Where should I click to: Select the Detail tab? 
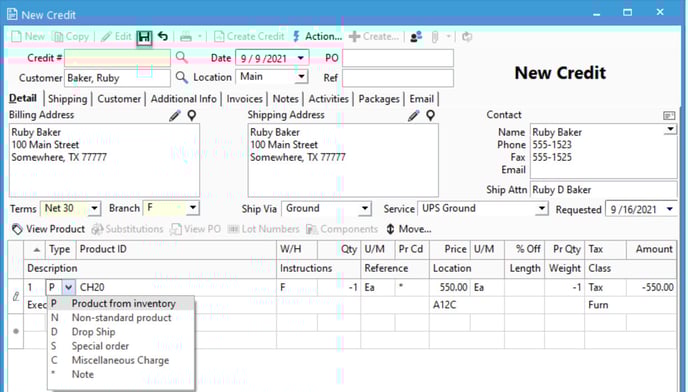pyautogui.click(x=23, y=98)
